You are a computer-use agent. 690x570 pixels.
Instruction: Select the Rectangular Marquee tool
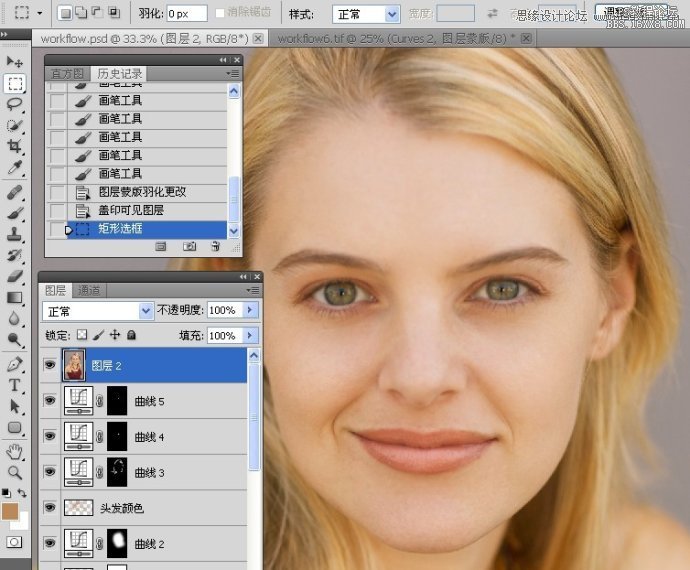(15, 84)
